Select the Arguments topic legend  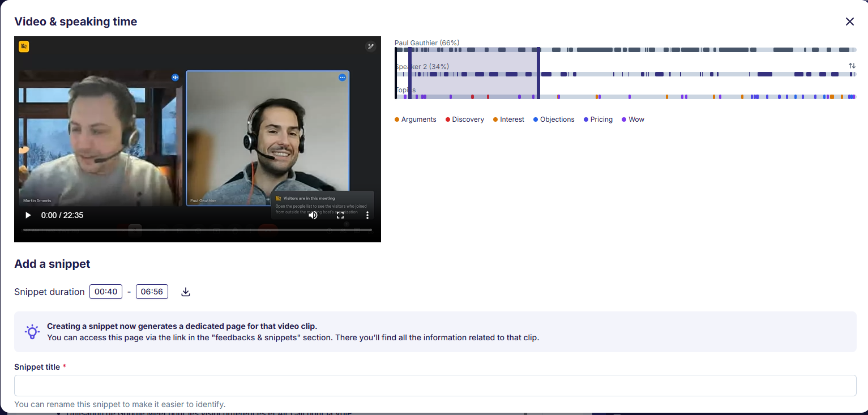[x=416, y=119]
